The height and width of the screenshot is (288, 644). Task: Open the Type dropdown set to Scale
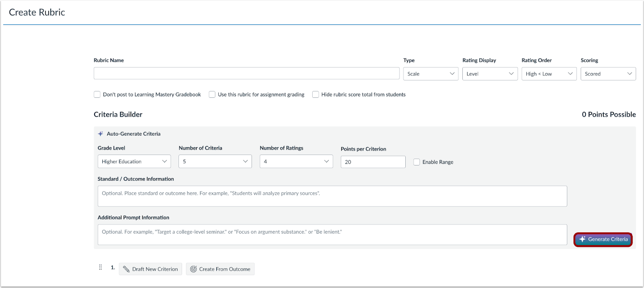coord(430,74)
